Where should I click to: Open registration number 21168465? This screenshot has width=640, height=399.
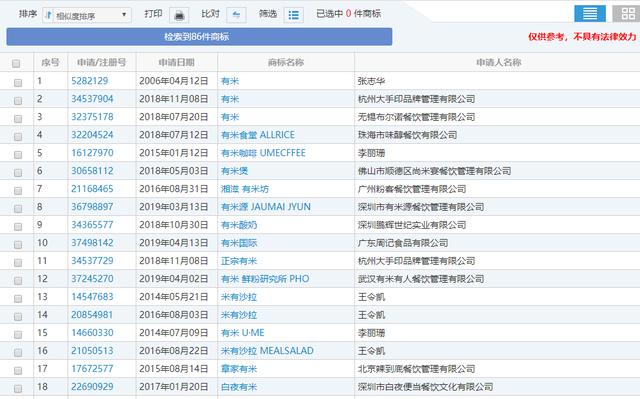(92, 188)
